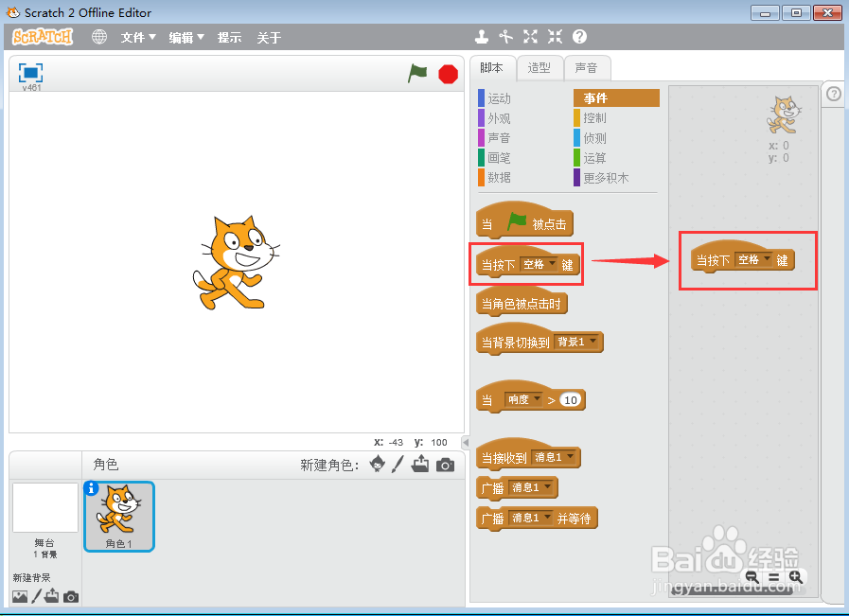Open 消息1 dropdown in 当接收到 block
Viewport: 849px width, 616px height.
pyautogui.click(x=554, y=457)
